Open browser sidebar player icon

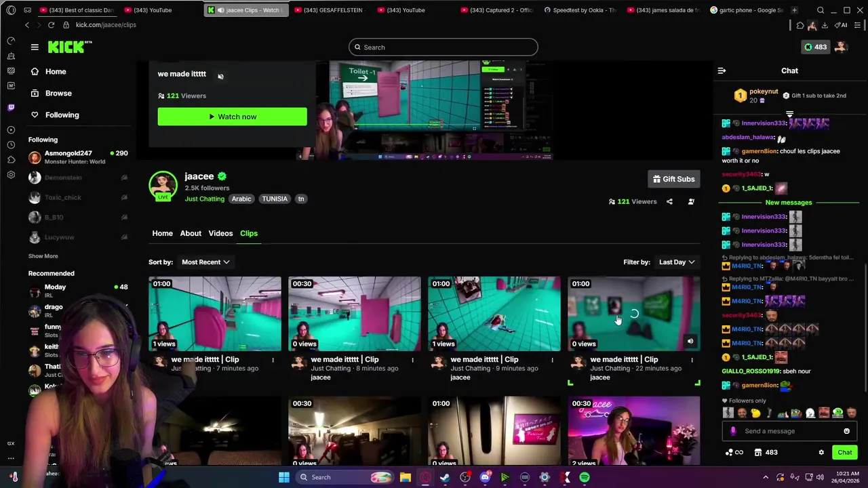(11, 129)
